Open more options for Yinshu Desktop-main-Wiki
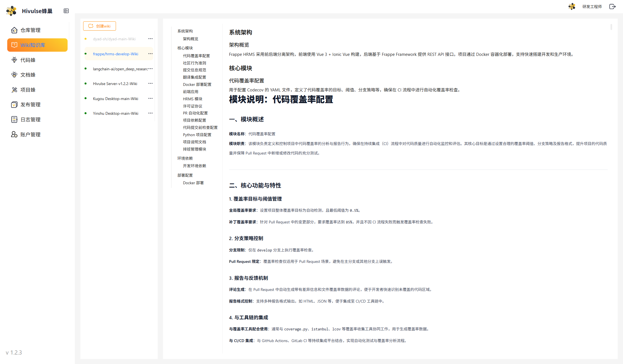Viewport: 623px width, 364px height. click(150, 113)
